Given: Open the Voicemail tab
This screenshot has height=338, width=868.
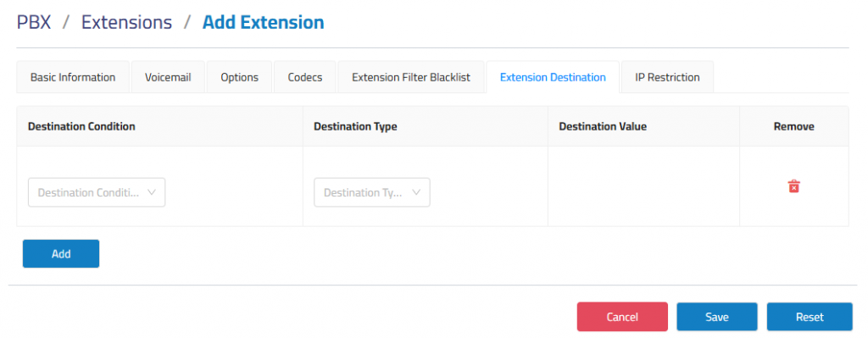Looking at the screenshot, I should (169, 77).
